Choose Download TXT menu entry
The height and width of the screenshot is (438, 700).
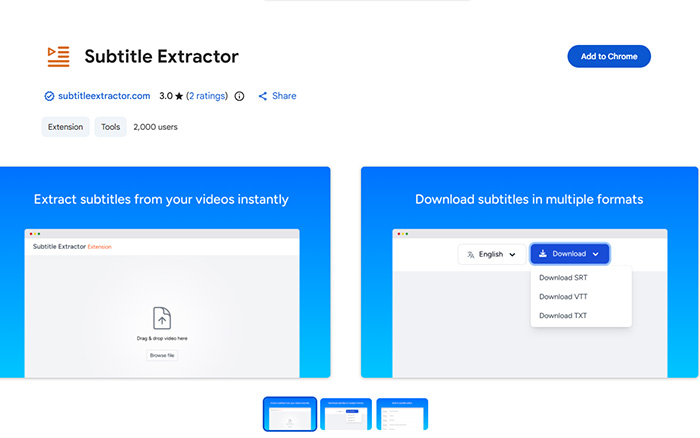(563, 316)
